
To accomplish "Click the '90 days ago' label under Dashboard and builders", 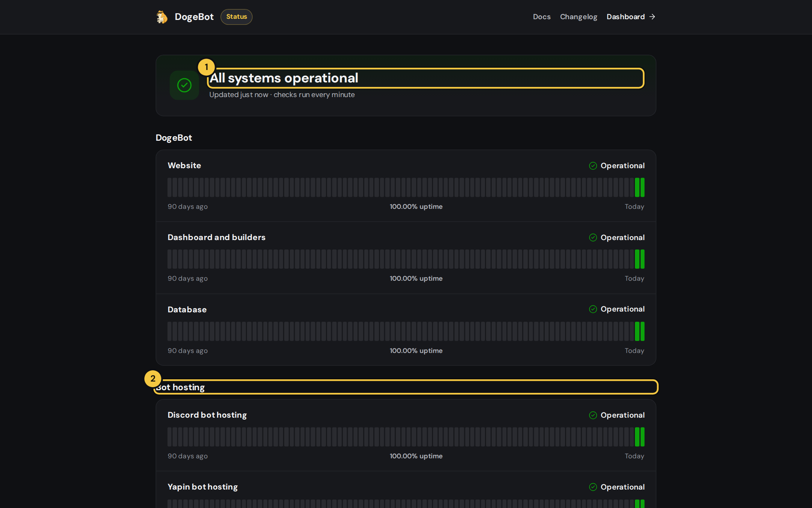I will (x=188, y=278).
